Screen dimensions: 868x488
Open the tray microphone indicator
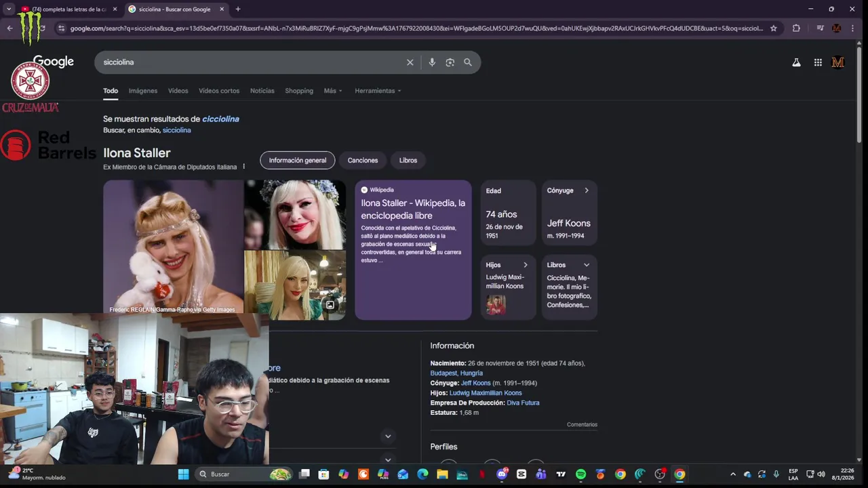tap(776, 474)
